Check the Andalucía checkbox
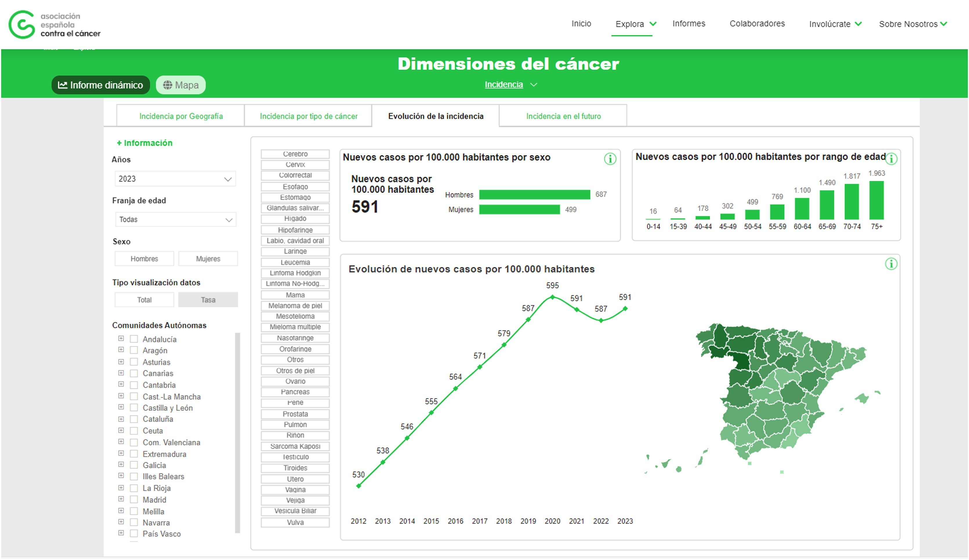 134,339
